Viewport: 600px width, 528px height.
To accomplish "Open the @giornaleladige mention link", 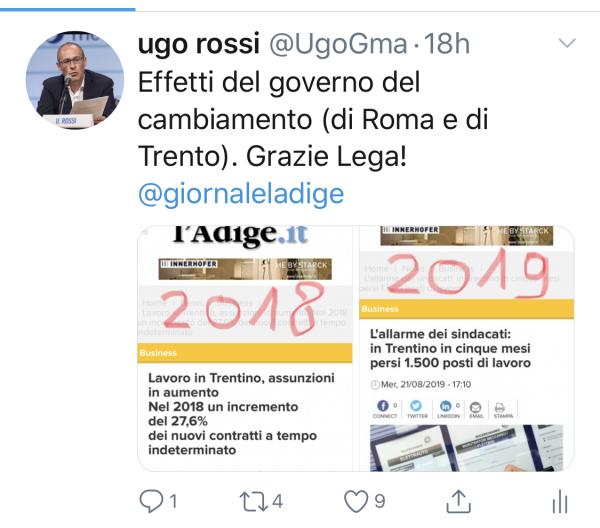I will [x=241, y=194].
